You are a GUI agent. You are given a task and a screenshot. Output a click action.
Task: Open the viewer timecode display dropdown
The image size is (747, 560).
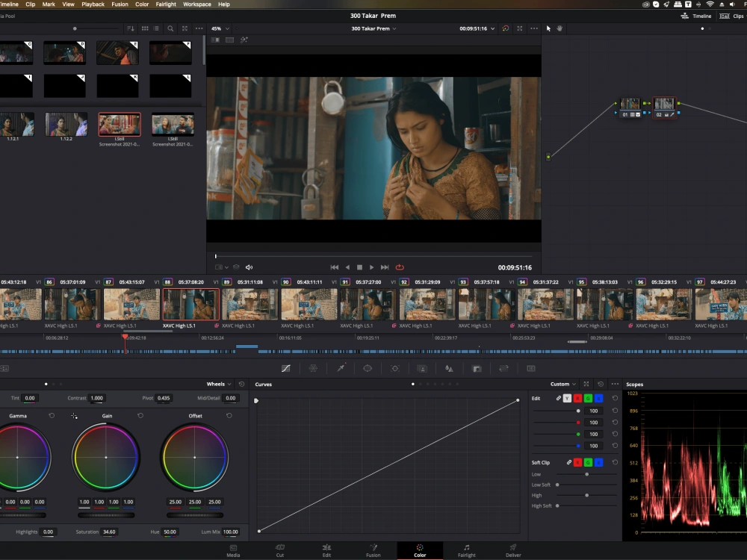coord(477,28)
